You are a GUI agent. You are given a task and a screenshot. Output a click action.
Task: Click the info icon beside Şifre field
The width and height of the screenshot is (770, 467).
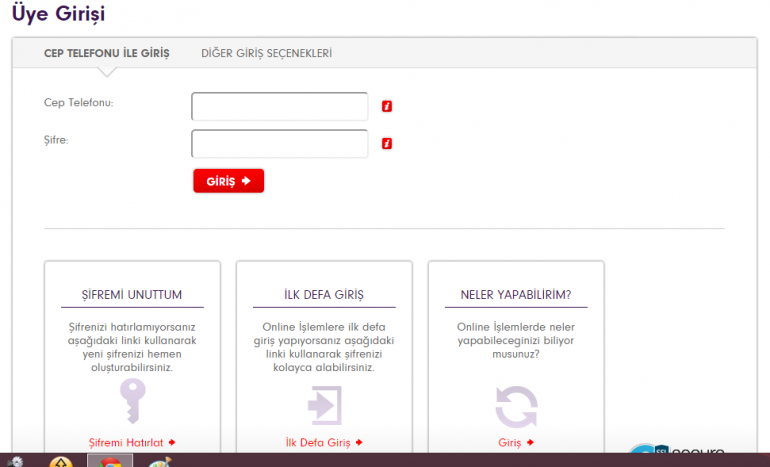(x=387, y=144)
